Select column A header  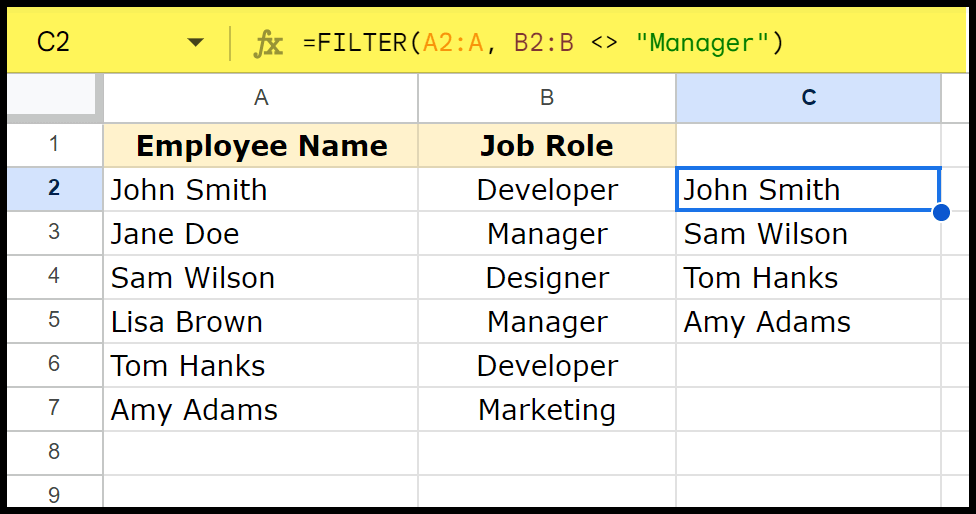pyautogui.click(x=261, y=98)
